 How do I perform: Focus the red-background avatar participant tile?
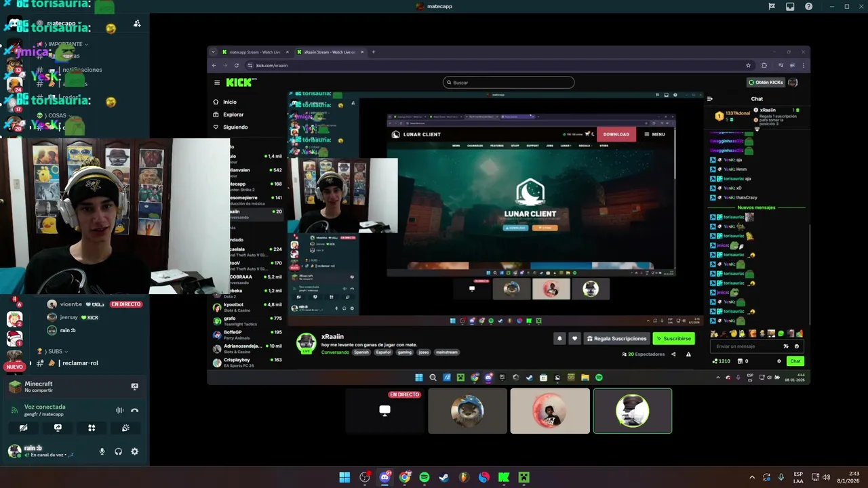550,411
